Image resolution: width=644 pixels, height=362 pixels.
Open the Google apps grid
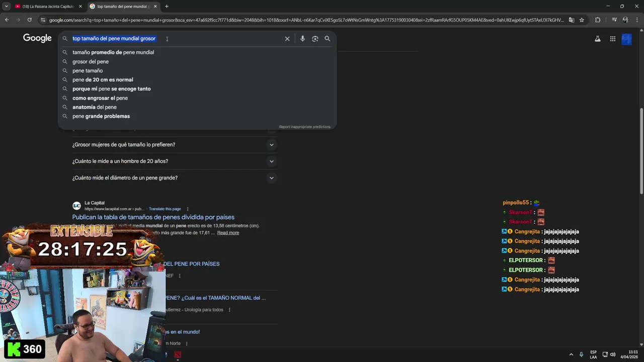pyautogui.click(x=613, y=39)
